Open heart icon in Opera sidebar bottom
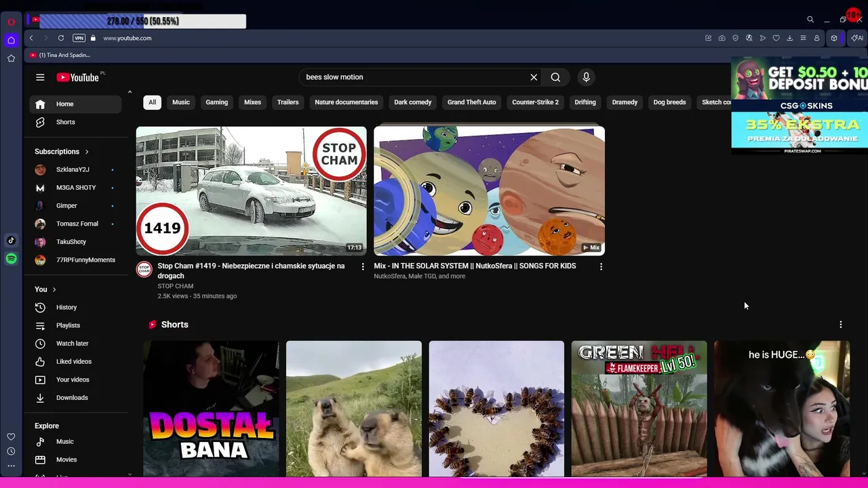The height and width of the screenshot is (488, 868). 11,437
